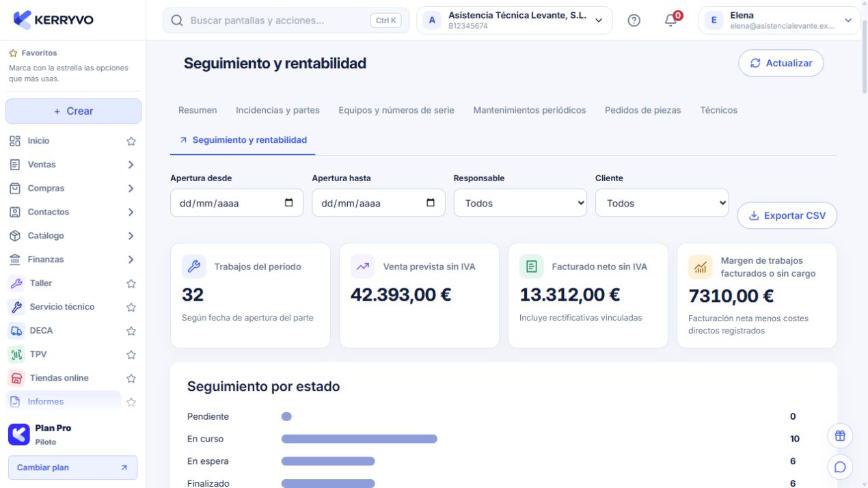Open the Técnicos tab
The image size is (868, 488).
tap(719, 110)
